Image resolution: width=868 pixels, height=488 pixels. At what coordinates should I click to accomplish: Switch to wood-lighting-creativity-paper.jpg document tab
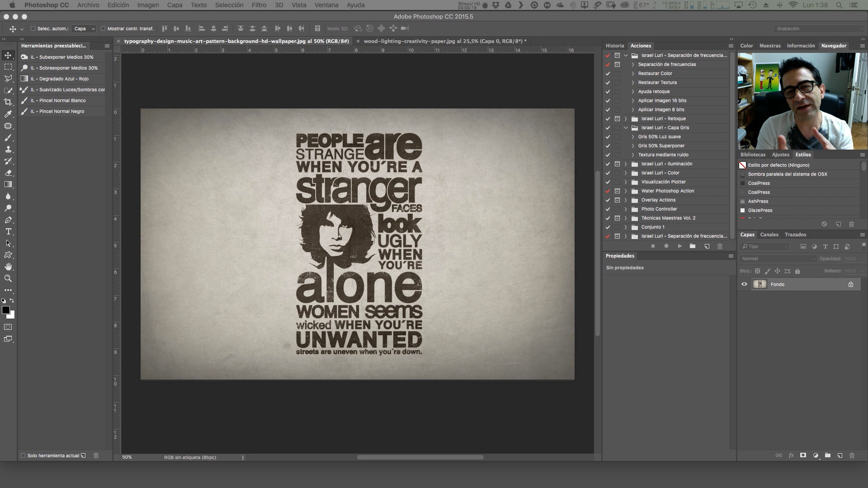pyautogui.click(x=445, y=41)
